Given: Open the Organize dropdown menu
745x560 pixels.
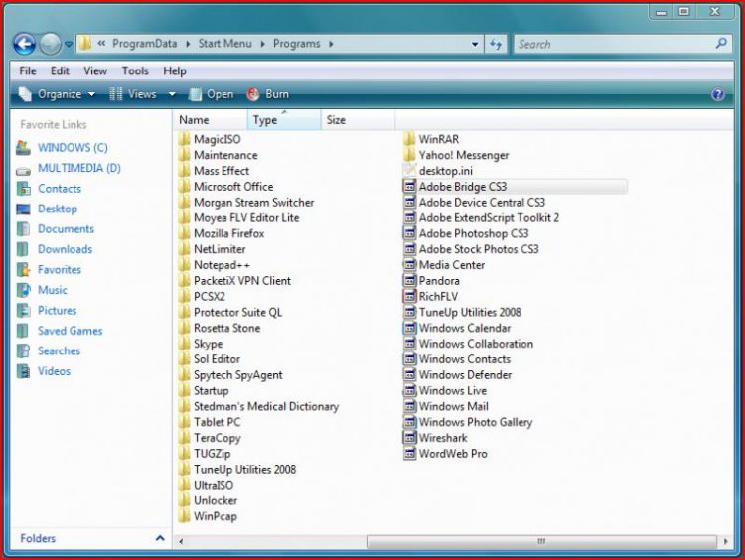Looking at the screenshot, I should click(x=57, y=94).
